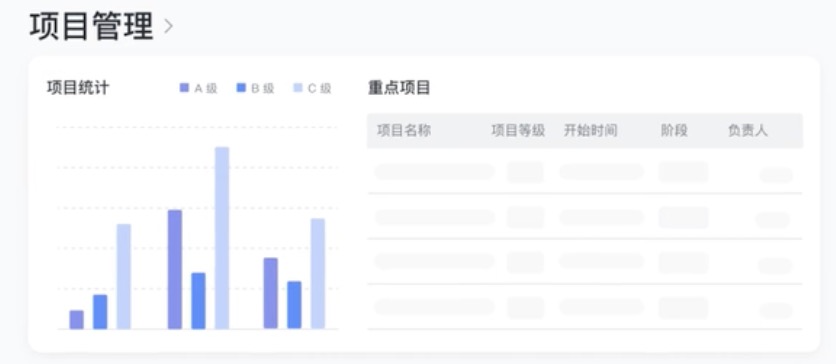This screenshot has width=836, height=364.
Task: Click the 项目等级 column header
Action: tap(518, 131)
